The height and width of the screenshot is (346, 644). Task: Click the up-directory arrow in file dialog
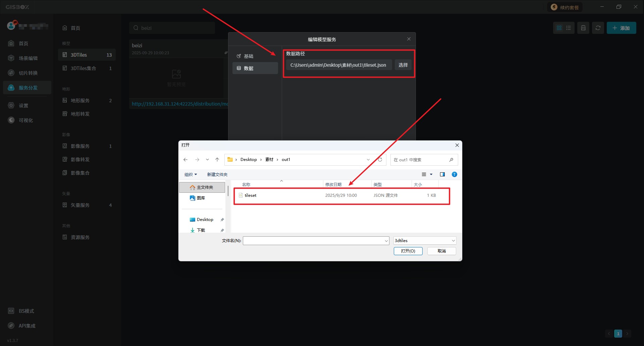217,160
